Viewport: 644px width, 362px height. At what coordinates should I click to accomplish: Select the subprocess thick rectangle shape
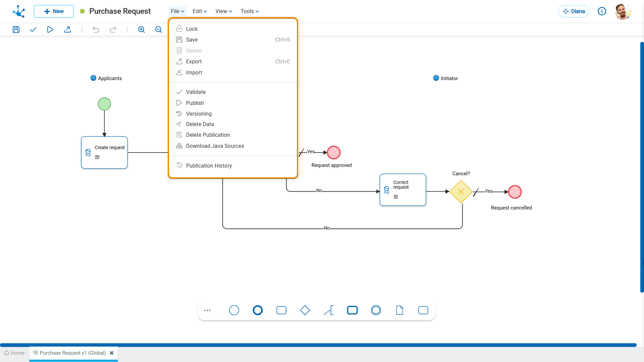[352, 310]
